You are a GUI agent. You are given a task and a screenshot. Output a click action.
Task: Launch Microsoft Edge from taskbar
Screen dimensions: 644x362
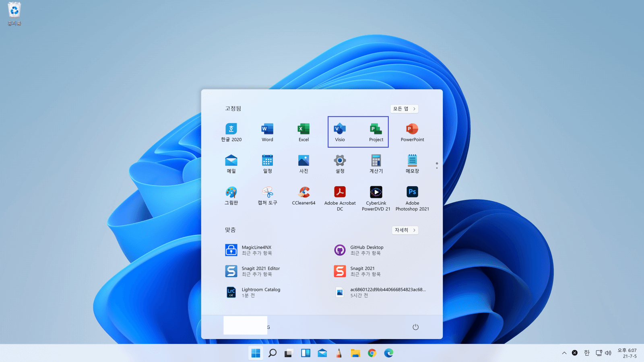pyautogui.click(x=388, y=353)
